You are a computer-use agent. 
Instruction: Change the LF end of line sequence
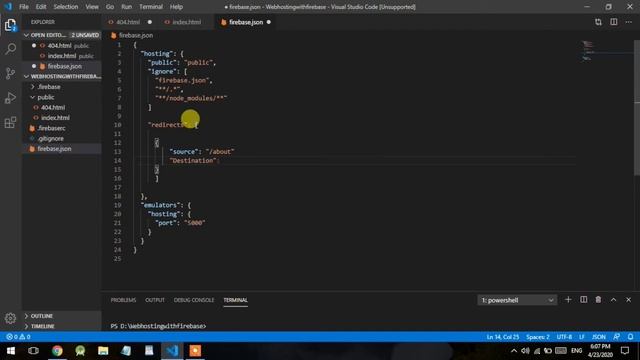pos(582,337)
